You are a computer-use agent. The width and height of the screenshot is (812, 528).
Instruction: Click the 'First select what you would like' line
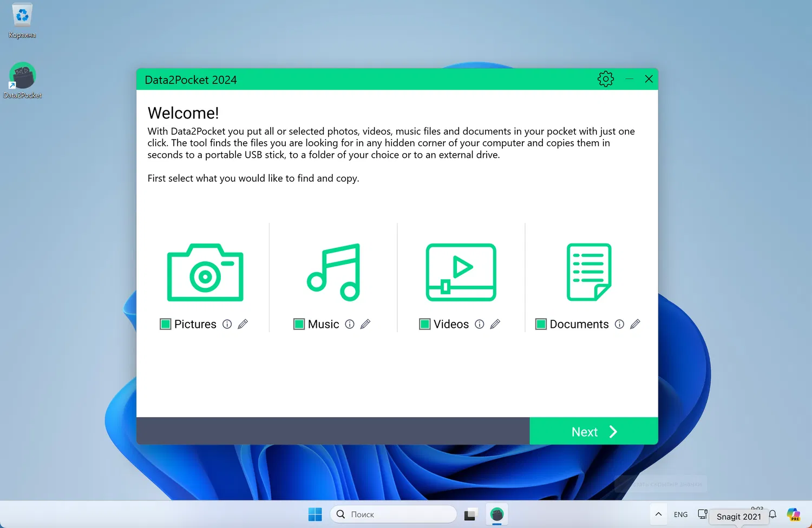(x=253, y=179)
